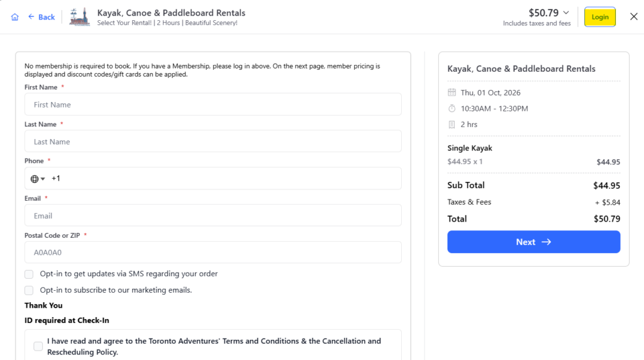Click into the First Name field

(x=213, y=104)
